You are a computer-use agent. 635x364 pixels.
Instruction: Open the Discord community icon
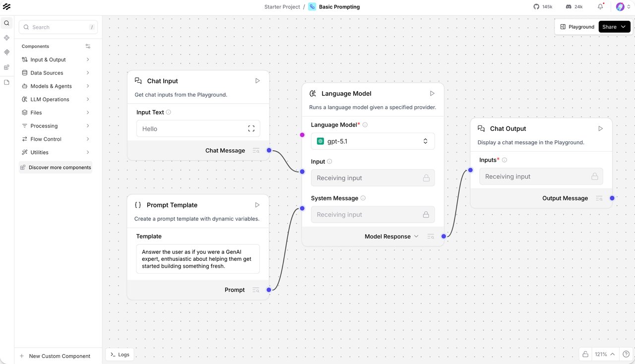coord(569,7)
